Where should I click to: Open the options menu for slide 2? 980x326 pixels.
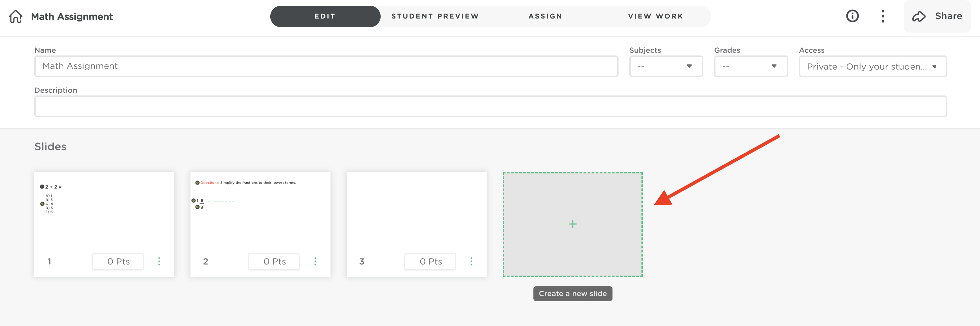point(315,261)
